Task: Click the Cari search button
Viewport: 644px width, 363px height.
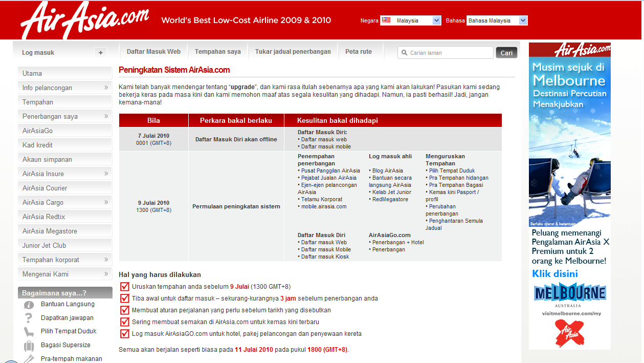Action: coord(506,53)
